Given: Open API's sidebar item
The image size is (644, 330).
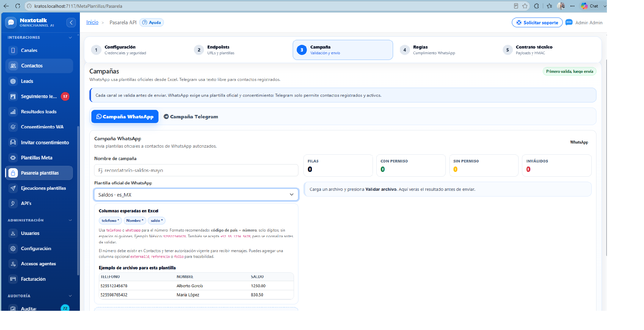Looking at the screenshot, I should point(39,203).
